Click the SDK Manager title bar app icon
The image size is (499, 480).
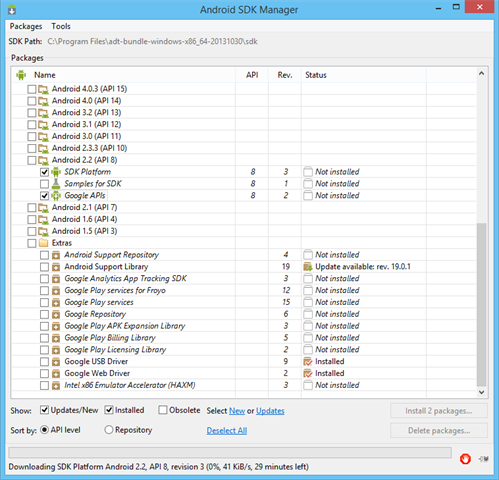pos(12,9)
